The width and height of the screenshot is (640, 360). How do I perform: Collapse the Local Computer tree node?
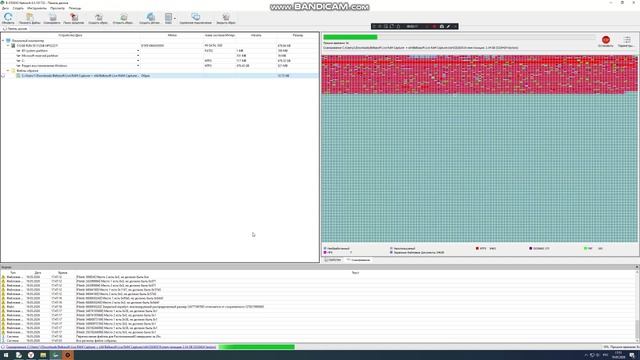[3, 41]
